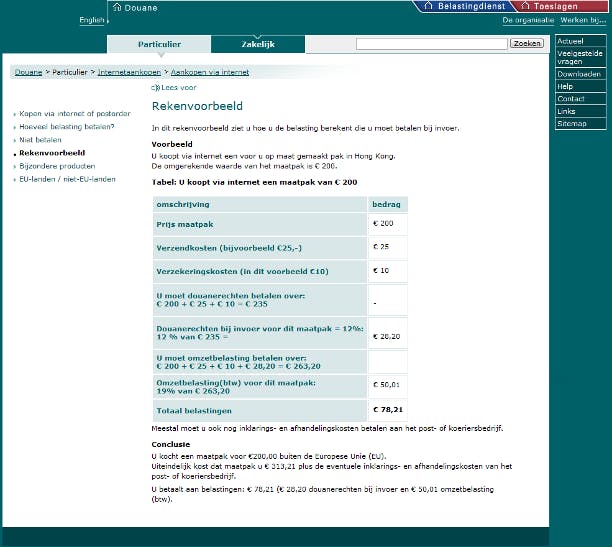Open the Actueel menu item

(x=580, y=41)
